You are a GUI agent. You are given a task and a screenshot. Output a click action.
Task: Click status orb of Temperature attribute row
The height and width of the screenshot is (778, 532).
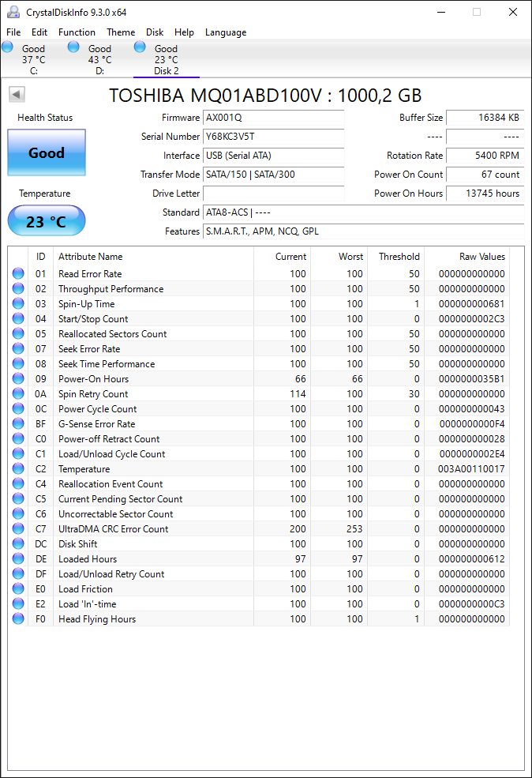pos(18,468)
